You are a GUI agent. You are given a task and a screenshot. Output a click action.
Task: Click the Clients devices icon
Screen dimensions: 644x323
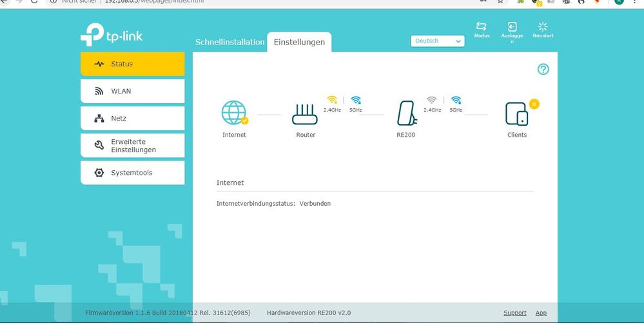point(516,114)
